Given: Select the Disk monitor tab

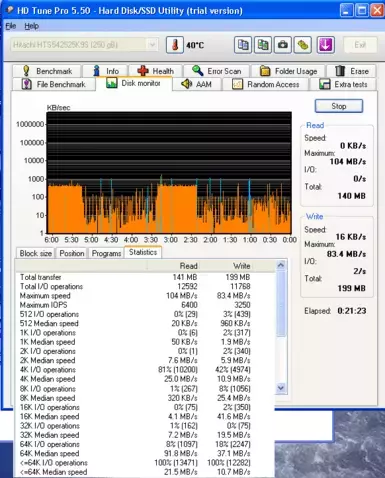Looking at the screenshot, I should coord(134,83).
